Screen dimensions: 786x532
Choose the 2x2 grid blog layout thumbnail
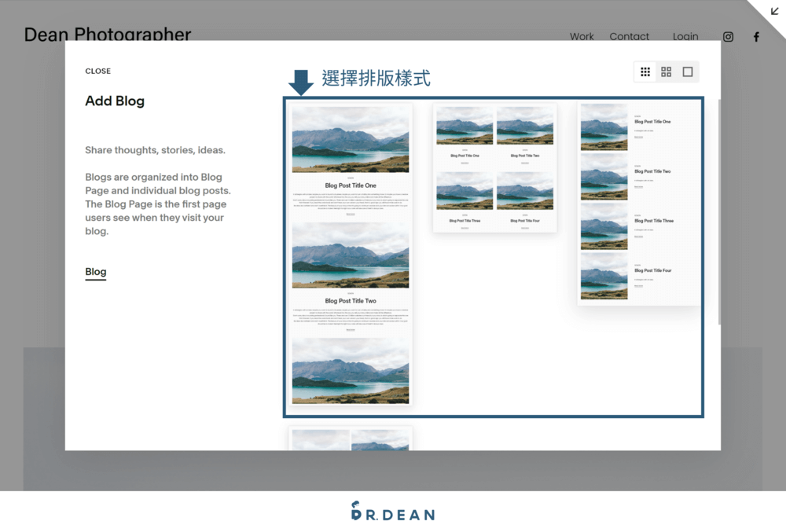click(494, 167)
